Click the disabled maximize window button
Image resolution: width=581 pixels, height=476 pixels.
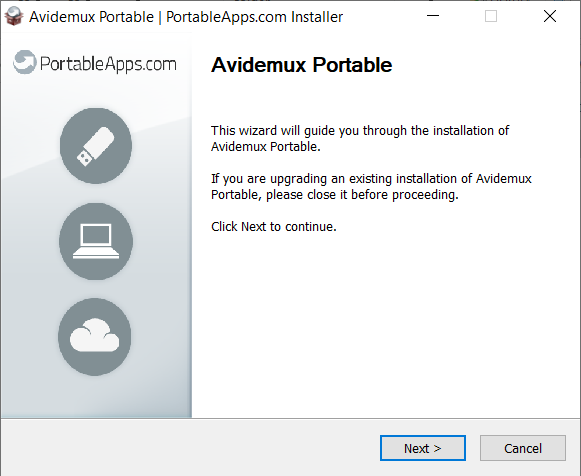click(491, 16)
